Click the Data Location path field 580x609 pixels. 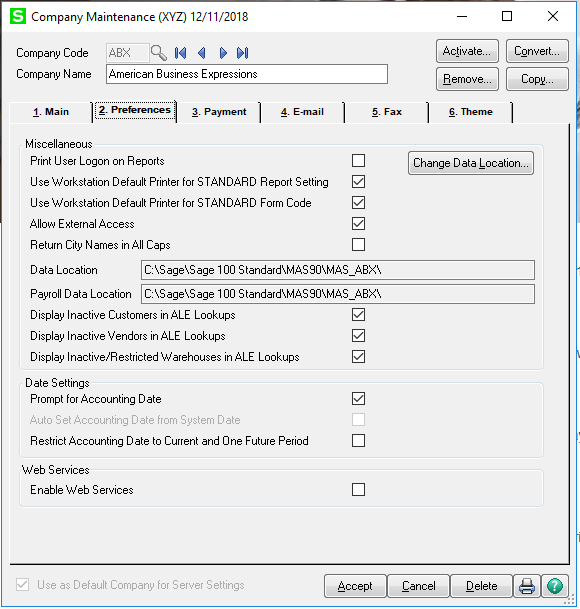pos(338,270)
